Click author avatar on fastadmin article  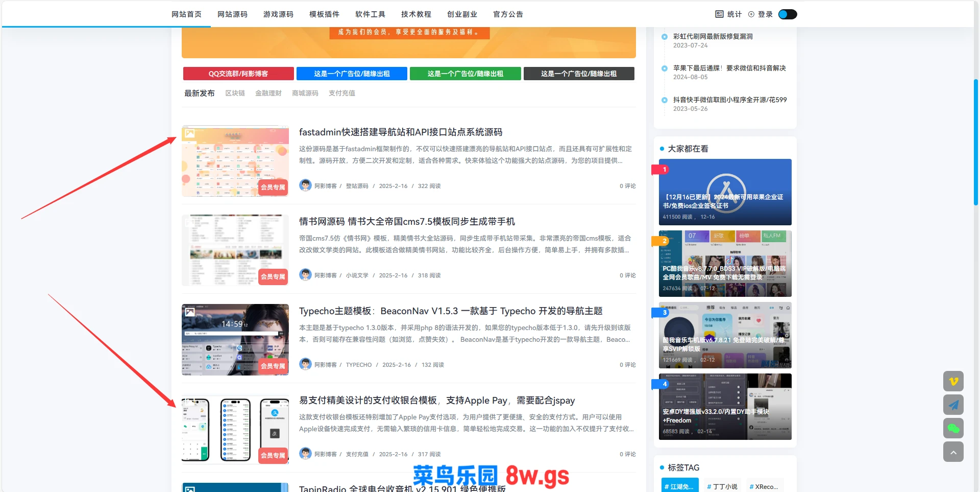tap(305, 185)
